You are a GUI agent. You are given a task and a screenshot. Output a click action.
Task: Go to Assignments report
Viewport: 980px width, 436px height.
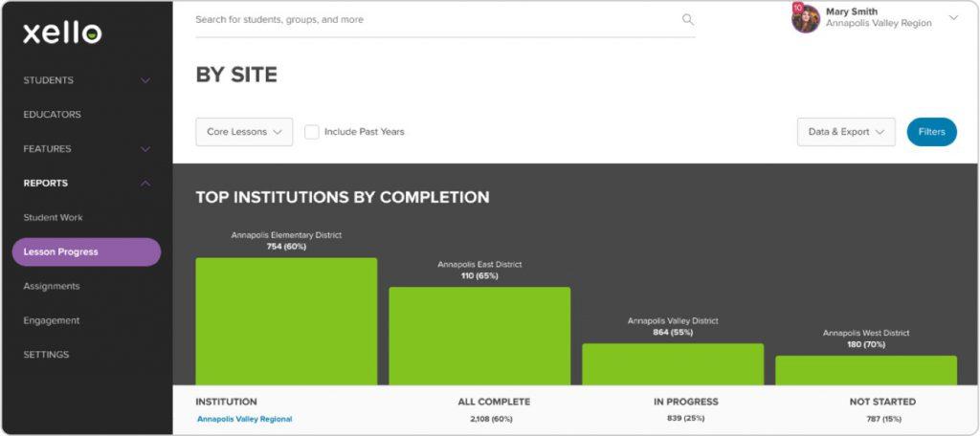coord(52,287)
